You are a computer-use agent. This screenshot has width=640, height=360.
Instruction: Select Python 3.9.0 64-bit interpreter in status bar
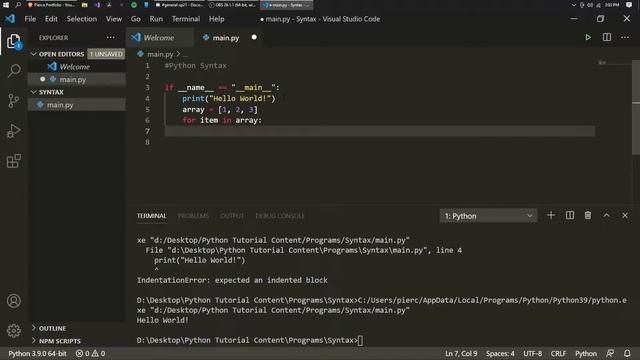(37, 353)
